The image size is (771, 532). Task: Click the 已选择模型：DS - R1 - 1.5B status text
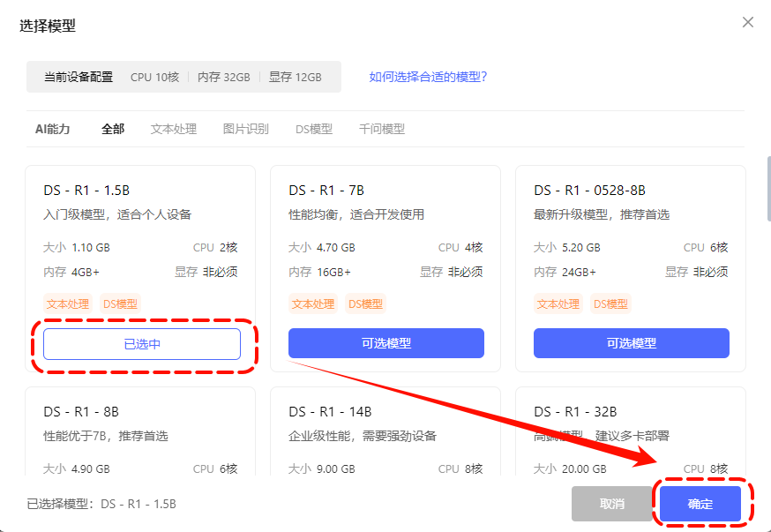(x=101, y=504)
